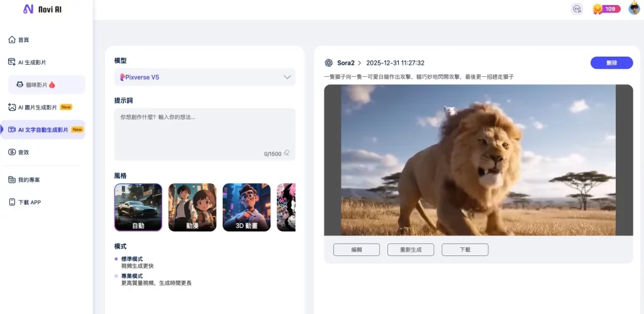This screenshot has width=644, height=314.
Task: Click the 風格 section label
Action: tap(120, 176)
